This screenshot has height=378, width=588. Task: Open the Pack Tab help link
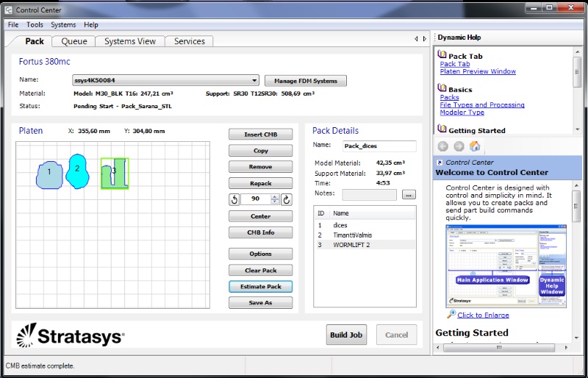pos(455,64)
